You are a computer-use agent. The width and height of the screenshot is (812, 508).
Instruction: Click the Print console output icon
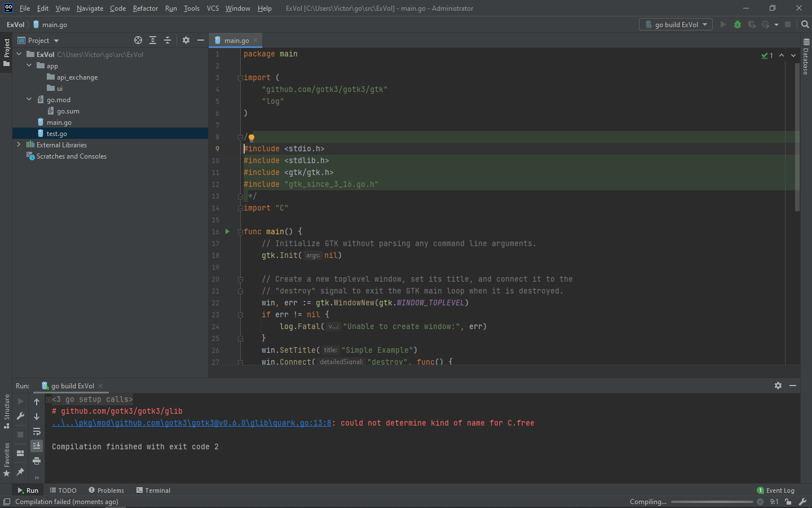click(x=37, y=461)
